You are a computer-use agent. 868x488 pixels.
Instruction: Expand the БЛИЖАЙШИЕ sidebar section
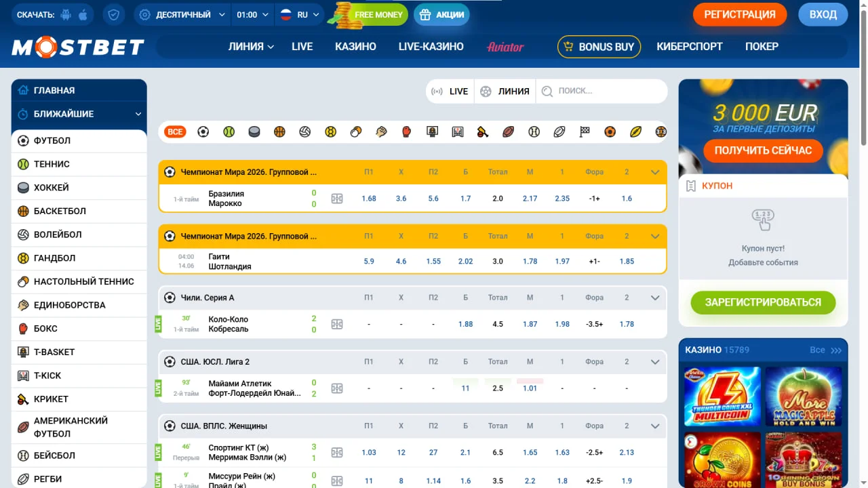79,114
